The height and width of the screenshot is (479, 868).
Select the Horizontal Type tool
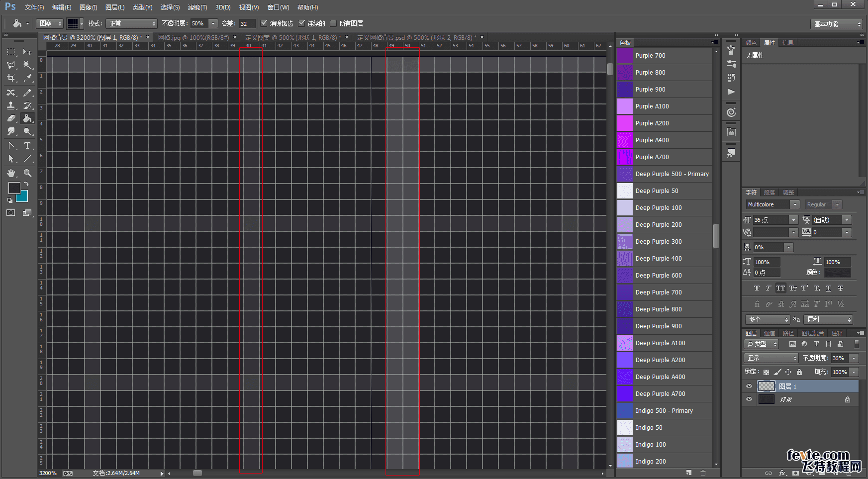click(x=27, y=146)
